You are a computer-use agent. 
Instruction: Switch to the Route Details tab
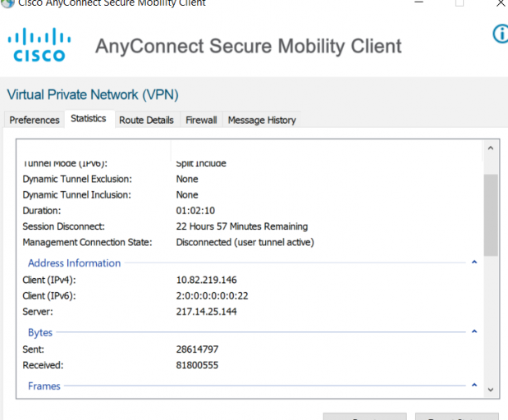pyautogui.click(x=146, y=120)
